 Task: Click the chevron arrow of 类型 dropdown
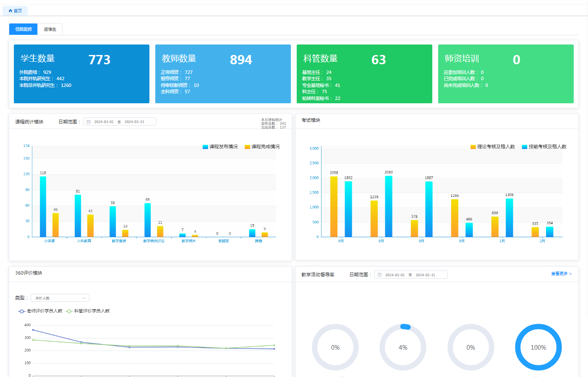pos(84,298)
